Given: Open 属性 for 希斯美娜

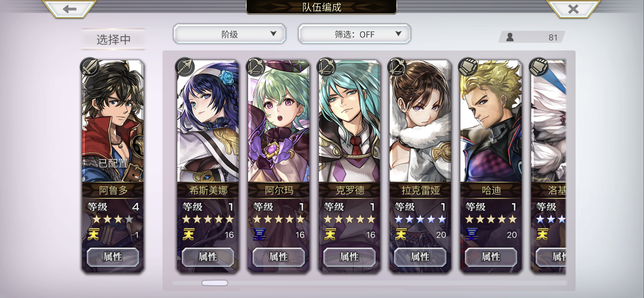Looking at the screenshot, I should coord(208,257).
